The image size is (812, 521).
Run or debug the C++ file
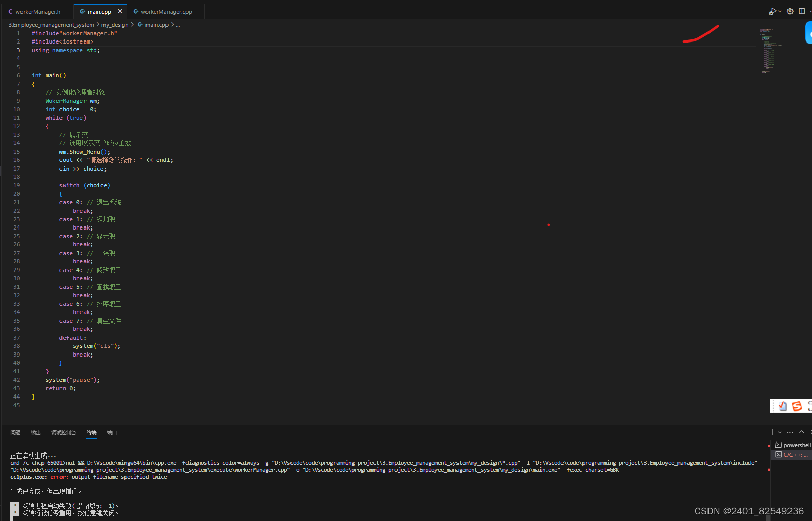773,11
